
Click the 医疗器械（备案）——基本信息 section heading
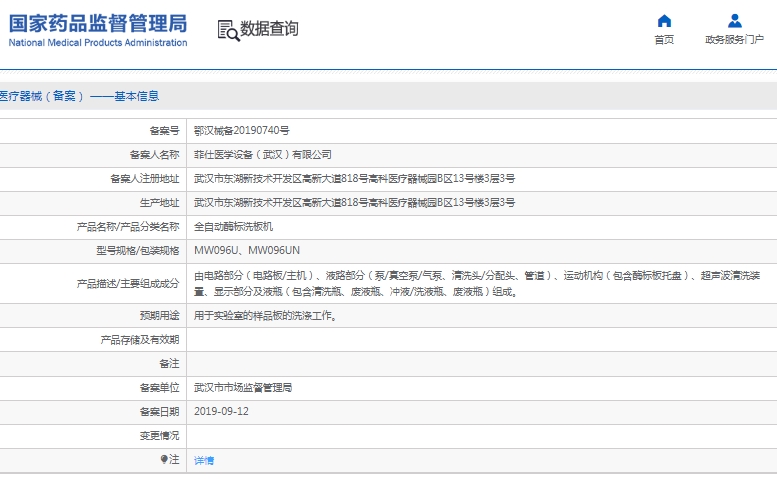tap(79, 96)
